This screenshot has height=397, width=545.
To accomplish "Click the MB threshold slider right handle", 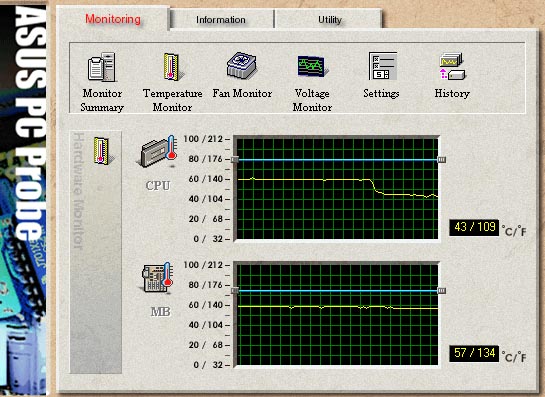I will [x=441, y=291].
